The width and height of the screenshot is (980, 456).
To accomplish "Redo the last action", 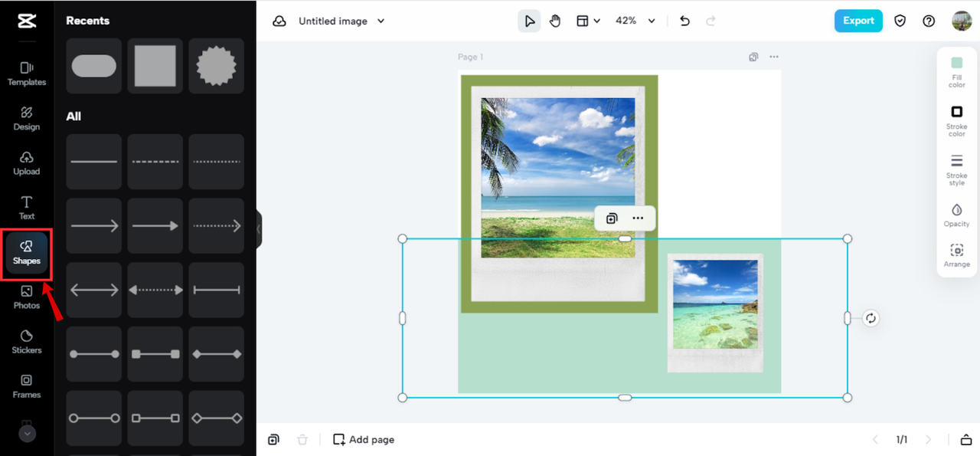I will [710, 21].
